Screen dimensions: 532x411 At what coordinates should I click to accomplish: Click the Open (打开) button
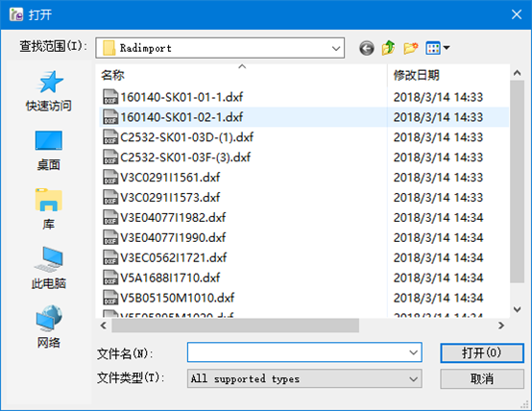[482, 353]
